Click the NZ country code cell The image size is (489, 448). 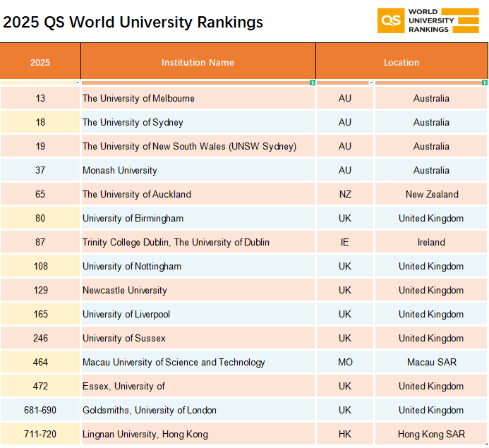coord(344,194)
